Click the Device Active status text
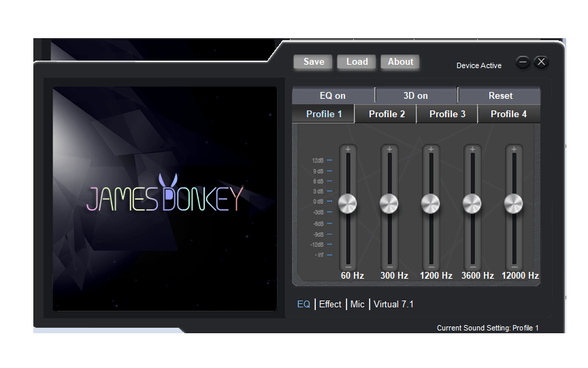Screen dimensions: 588x368 479,65
